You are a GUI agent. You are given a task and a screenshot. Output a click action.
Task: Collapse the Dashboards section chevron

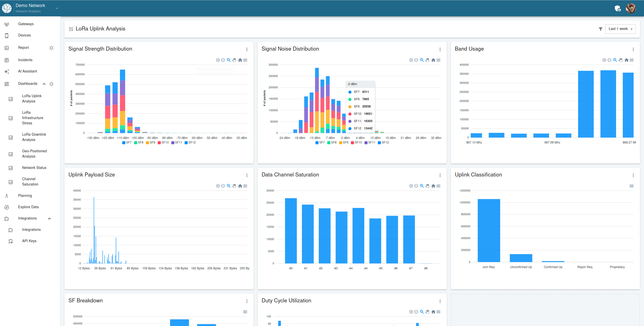click(44, 84)
